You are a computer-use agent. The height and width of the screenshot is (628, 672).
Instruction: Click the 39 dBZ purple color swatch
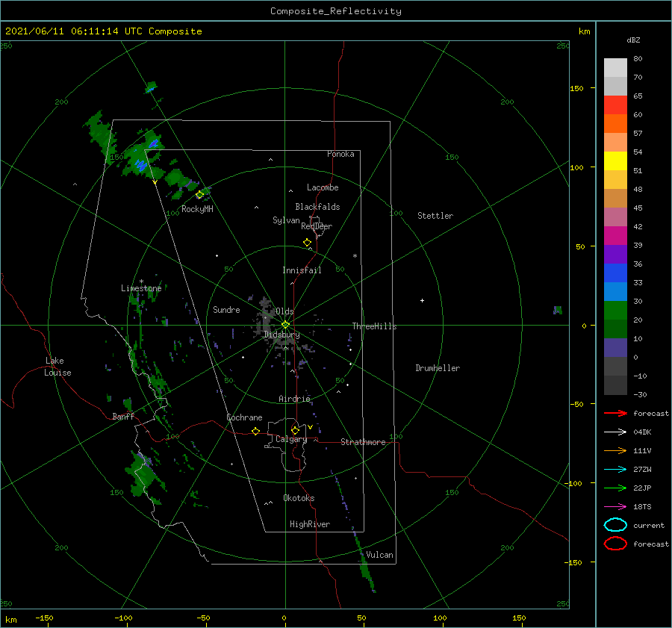tap(615, 254)
